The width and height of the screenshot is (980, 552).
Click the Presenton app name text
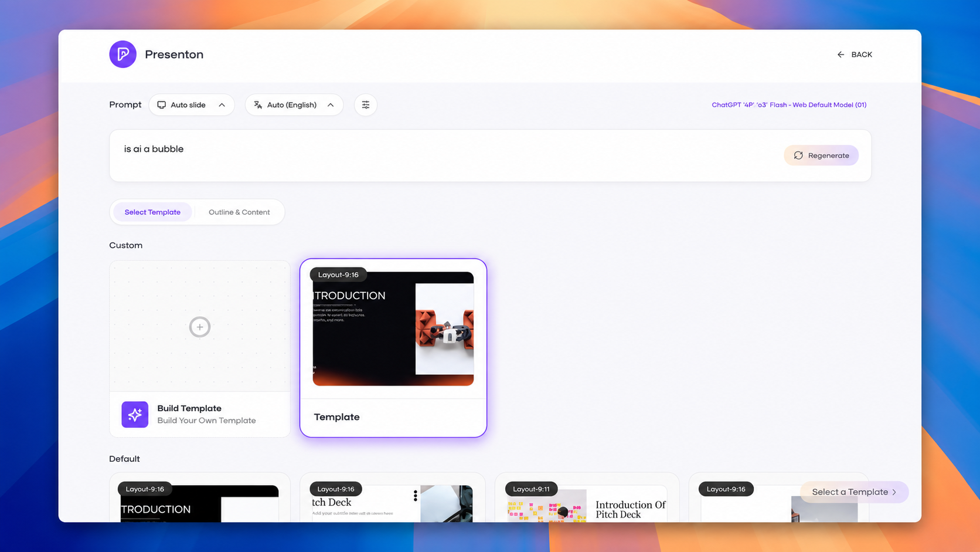(x=174, y=55)
